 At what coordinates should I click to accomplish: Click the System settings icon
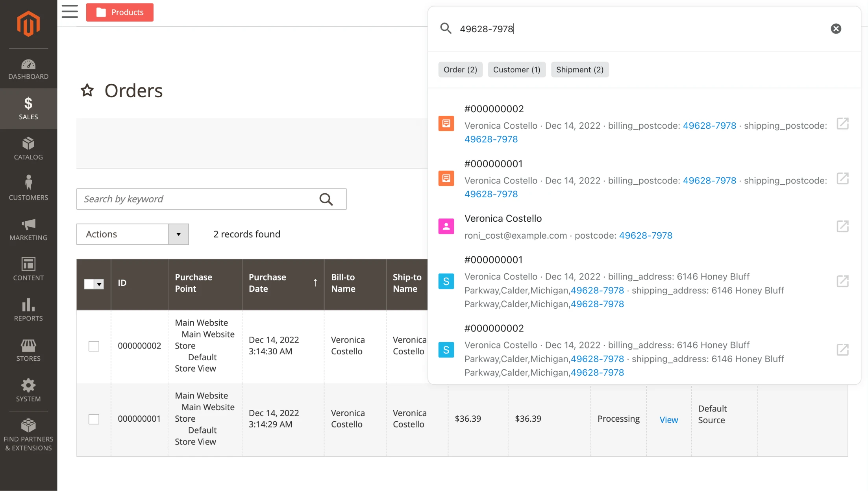pyautogui.click(x=28, y=385)
